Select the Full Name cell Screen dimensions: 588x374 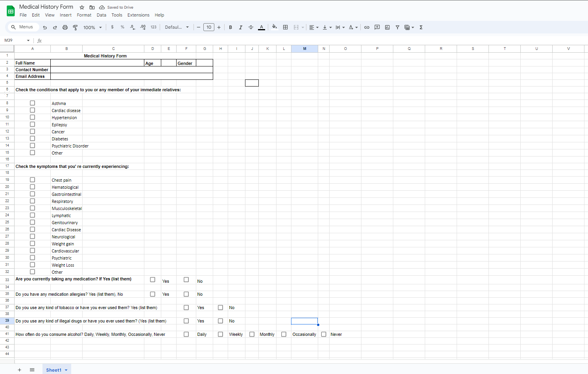(32, 63)
